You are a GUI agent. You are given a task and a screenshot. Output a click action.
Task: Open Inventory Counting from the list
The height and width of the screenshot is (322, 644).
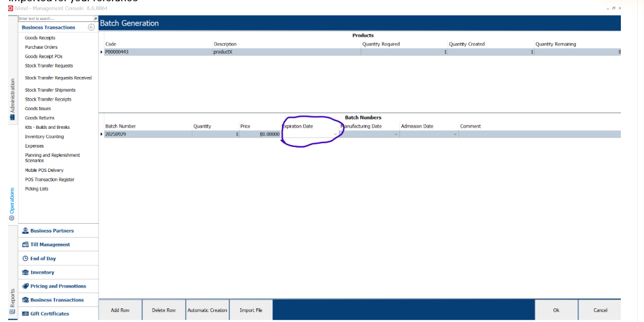coord(44,136)
